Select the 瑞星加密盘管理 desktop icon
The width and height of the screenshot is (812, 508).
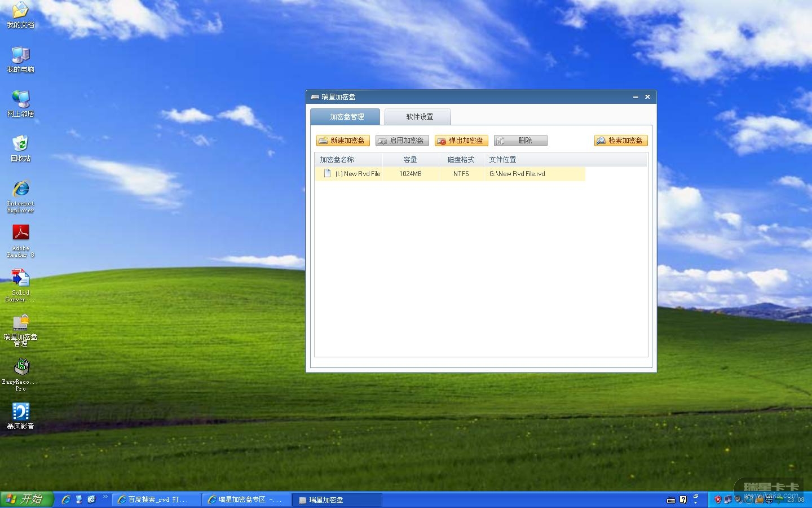pyautogui.click(x=20, y=330)
